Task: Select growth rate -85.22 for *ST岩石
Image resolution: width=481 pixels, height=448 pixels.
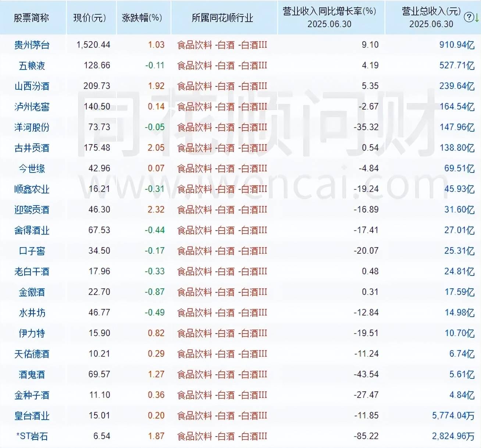Action: [366, 436]
